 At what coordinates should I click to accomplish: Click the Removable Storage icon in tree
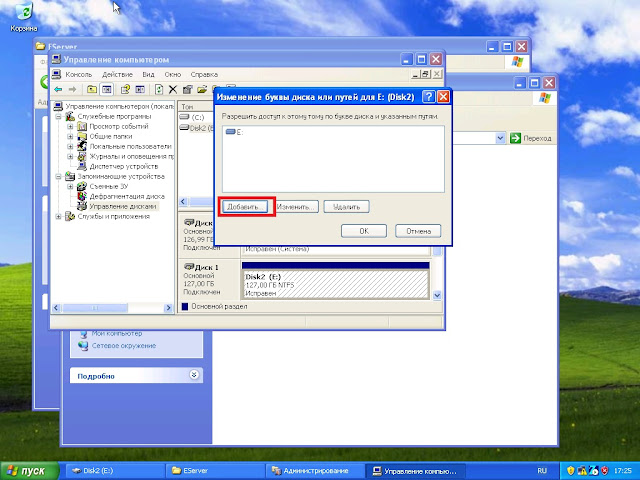[82, 186]
